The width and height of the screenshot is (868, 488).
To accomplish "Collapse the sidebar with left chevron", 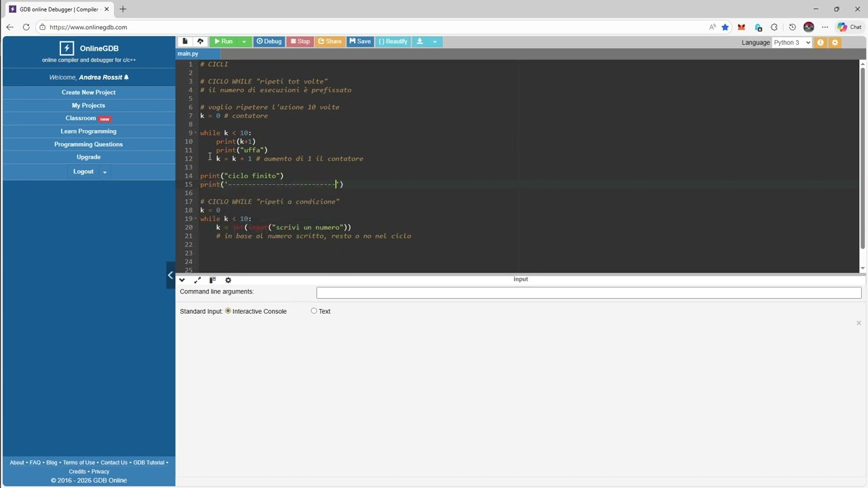I will point(170,274).
